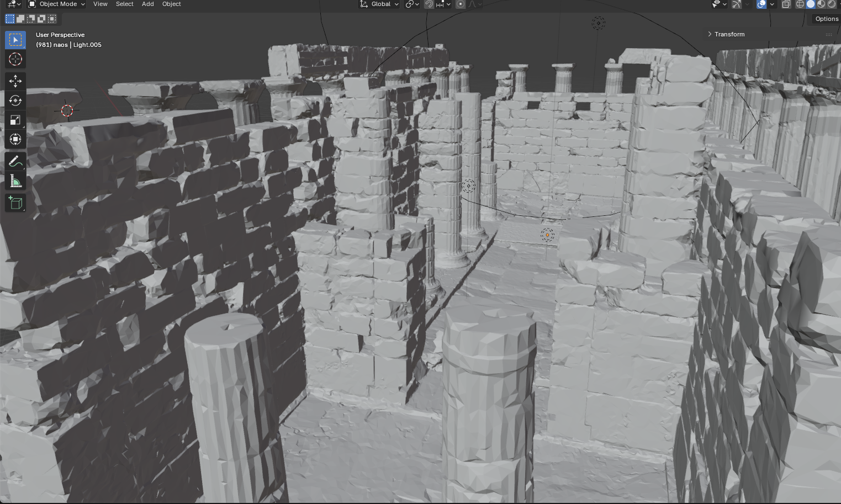Open the Global transform orientation dropdown
The image size is (841, 504).
pyautogui.click(x=379, y=4)
